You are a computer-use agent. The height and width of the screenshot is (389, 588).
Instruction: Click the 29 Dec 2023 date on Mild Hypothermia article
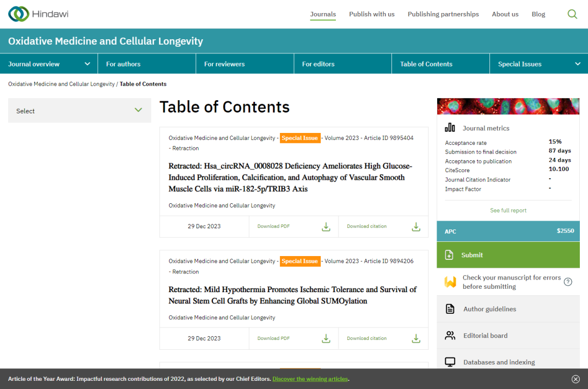pos(204,338)
